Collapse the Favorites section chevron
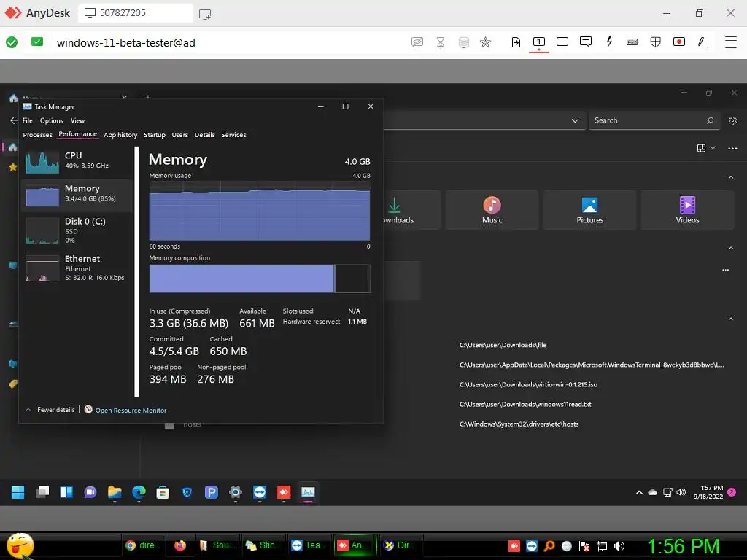 (x=731, y=248)
